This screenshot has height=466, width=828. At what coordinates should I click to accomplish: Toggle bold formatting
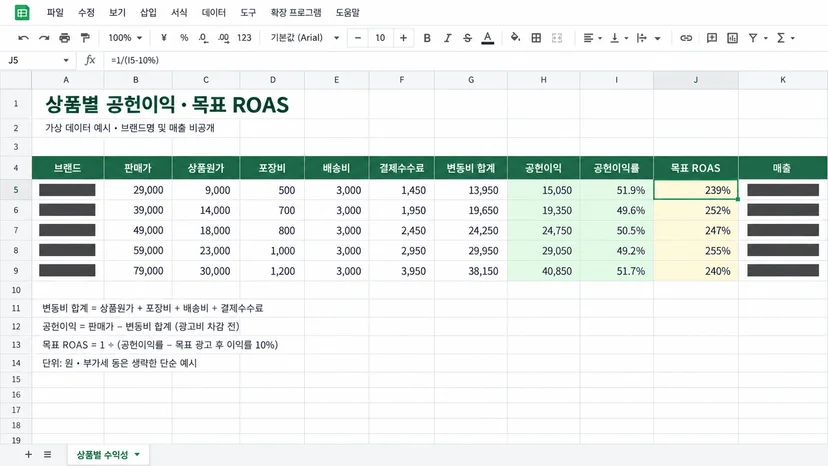[x=427, y=38]
